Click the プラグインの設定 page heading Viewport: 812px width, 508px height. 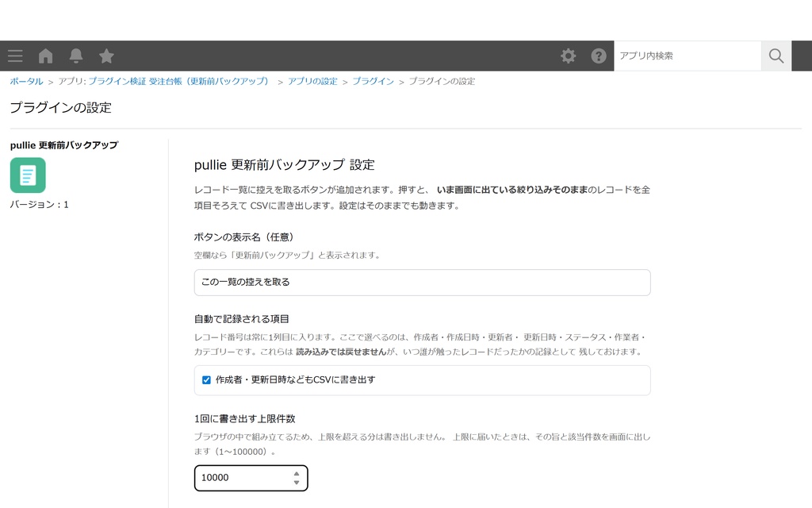click(x=60, y=107)
